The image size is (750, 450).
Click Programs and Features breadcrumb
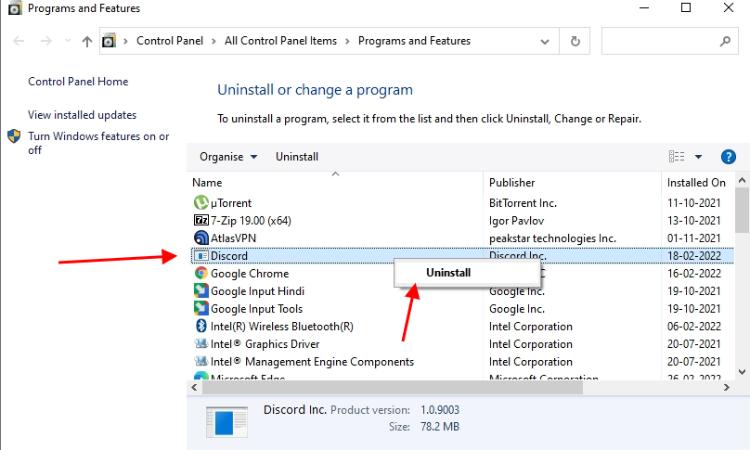(x=414, y=41)
